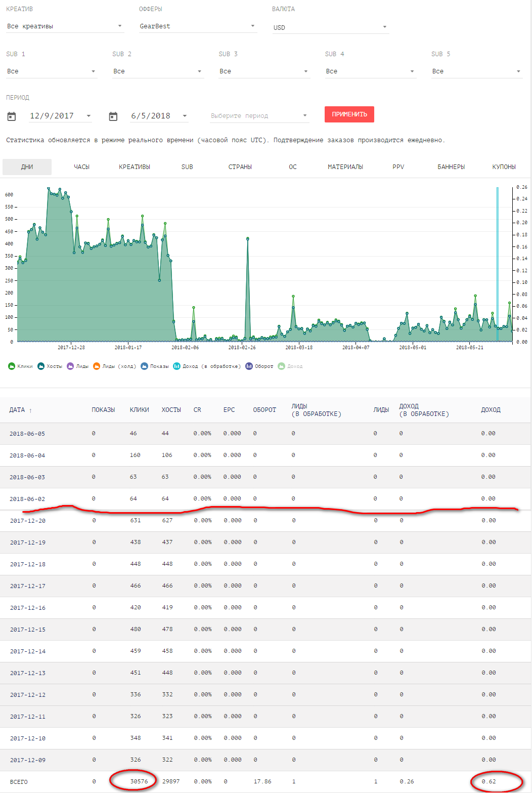532x793 pixels.
Task: Switch to the Страны tab
Action: [240, 167]
